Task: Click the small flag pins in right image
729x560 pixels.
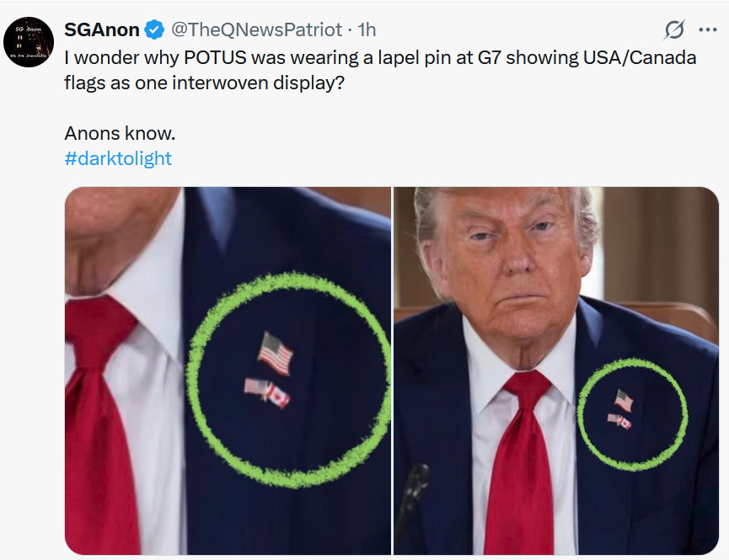Action: [621, 409]
